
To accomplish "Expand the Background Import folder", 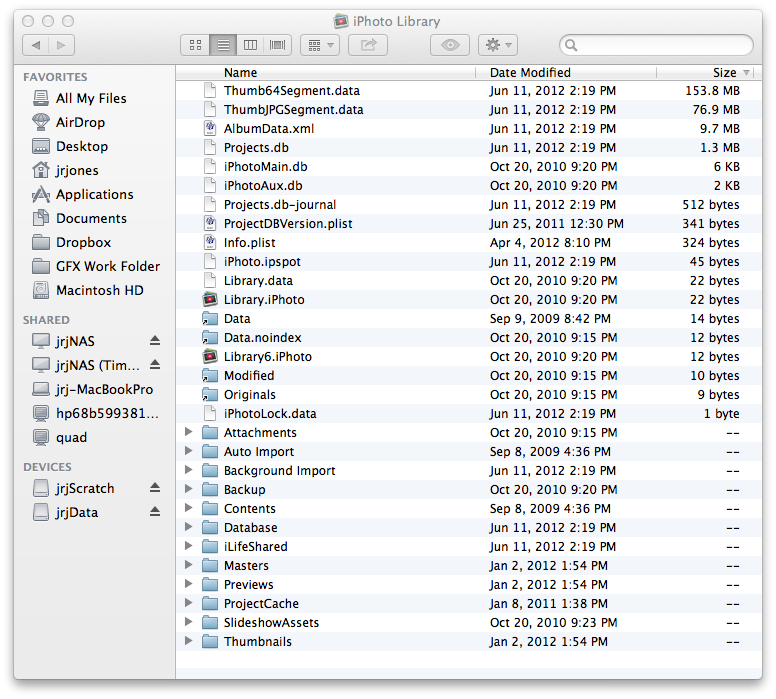I will [189, 470].
